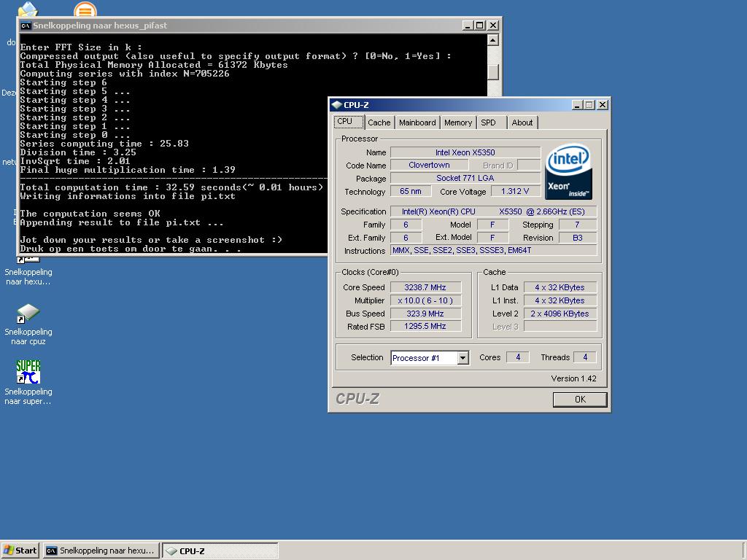Click the Package value Socket 771 LGA
This screenshot has height=560, width=747.
click(465, 178)
